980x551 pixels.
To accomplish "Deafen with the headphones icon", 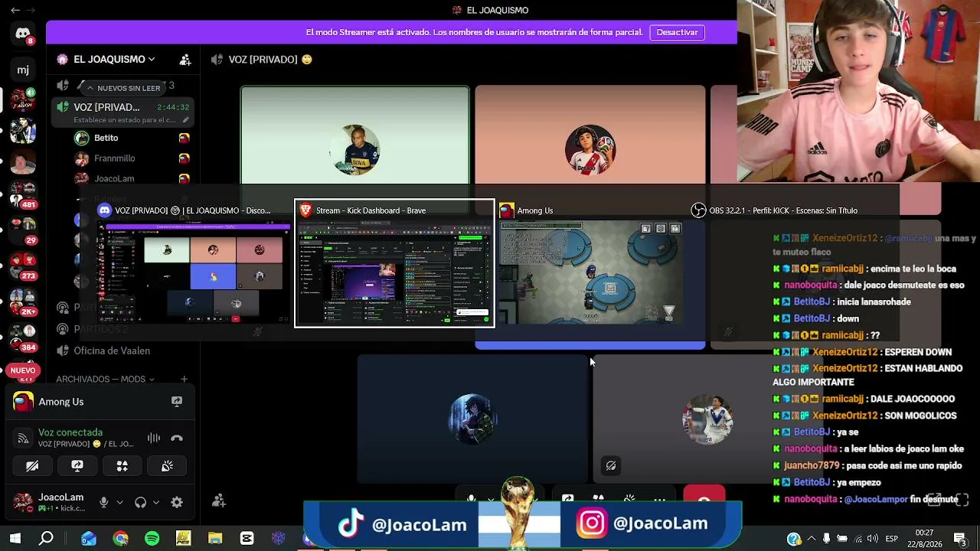I will [140, 502].
